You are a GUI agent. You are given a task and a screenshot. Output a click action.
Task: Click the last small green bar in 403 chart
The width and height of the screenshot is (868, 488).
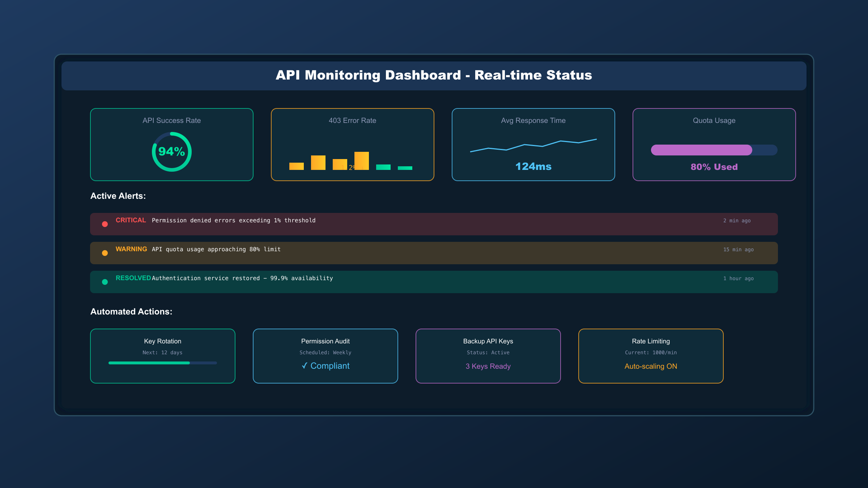click(405, 168)
